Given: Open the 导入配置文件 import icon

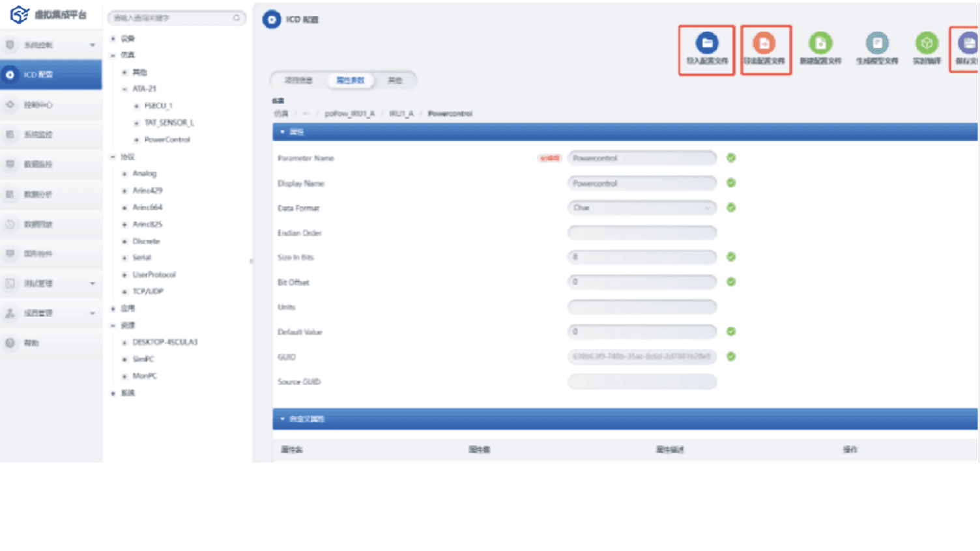Looking at the screenshot, I should pyautogui.click(x=706, y=46).
